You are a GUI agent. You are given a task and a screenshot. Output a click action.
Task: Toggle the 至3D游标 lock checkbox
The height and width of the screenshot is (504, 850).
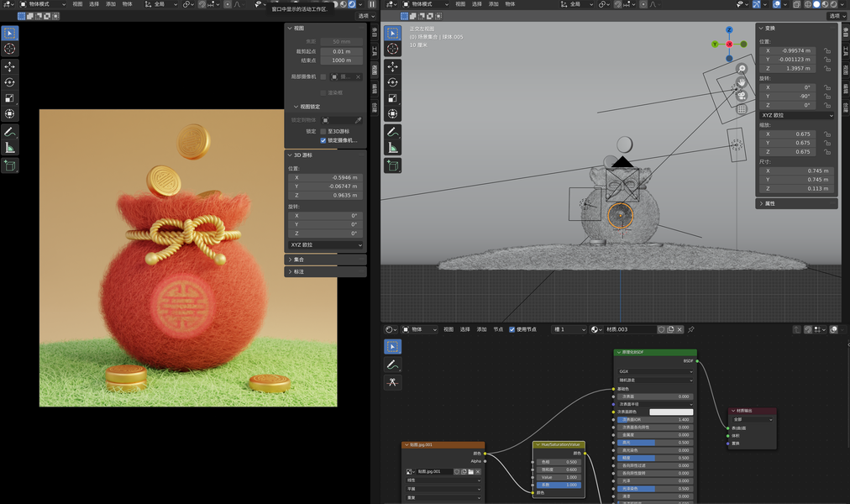323,132
